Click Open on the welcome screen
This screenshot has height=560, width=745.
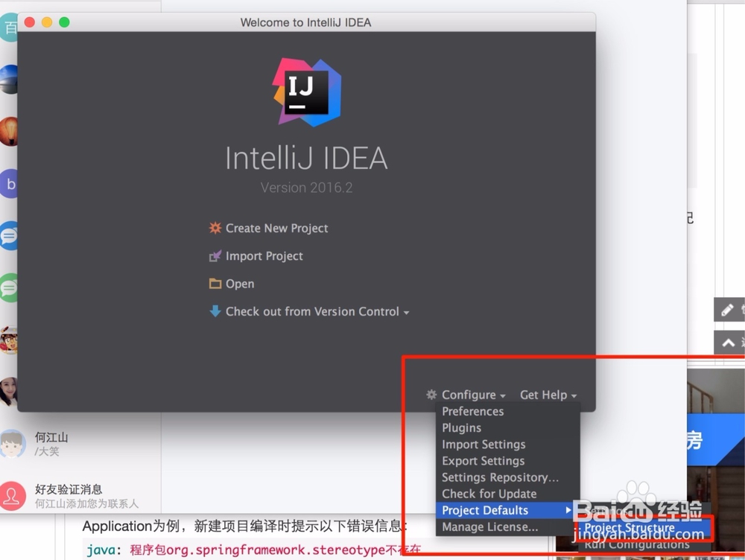[x=239, y=284]
